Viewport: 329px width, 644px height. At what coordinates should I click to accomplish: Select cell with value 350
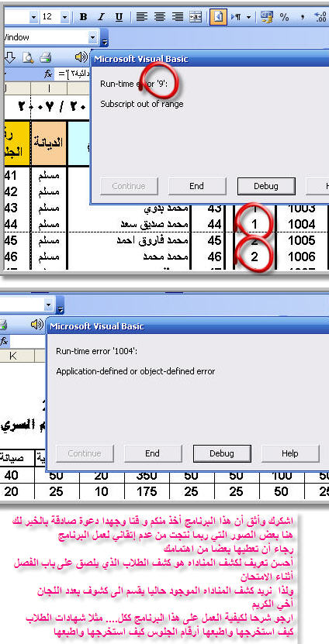[147, 476]
